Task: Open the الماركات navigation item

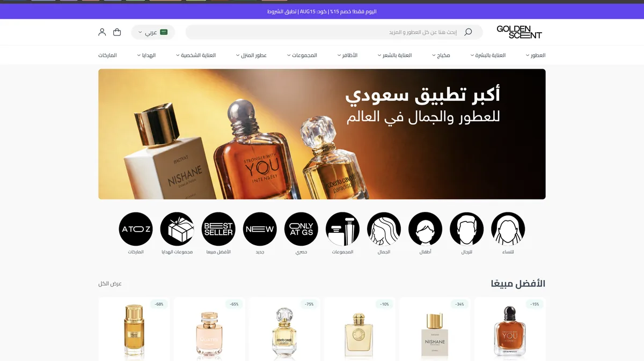Action: tap(107, 55)
